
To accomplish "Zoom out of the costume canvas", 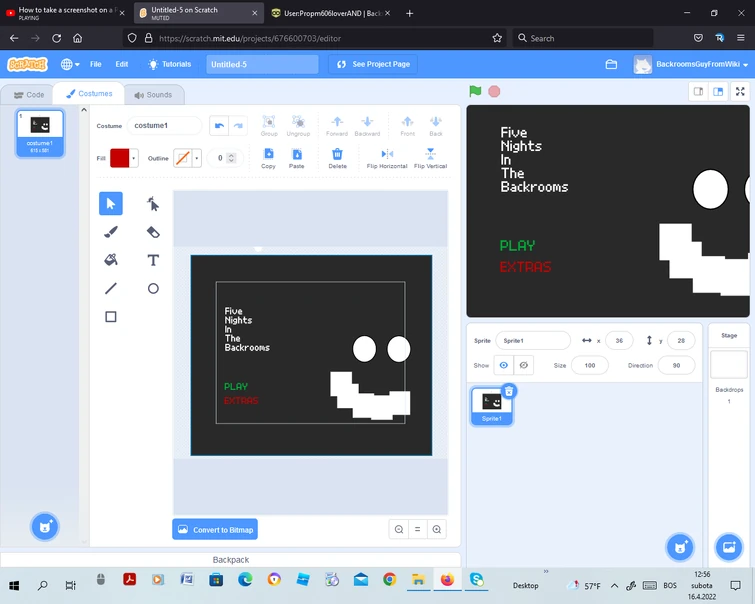I will tap(399, 529).
